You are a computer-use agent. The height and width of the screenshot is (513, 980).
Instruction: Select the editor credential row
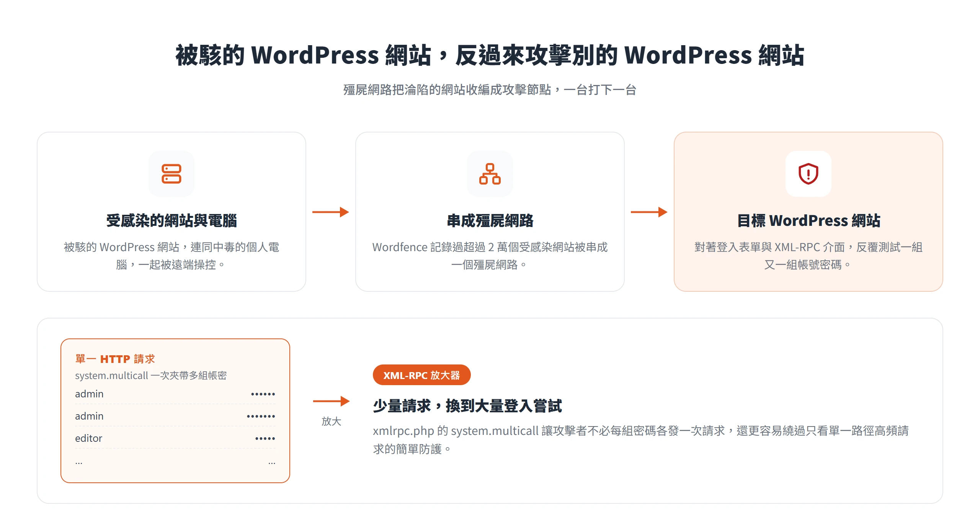(175, 438)
